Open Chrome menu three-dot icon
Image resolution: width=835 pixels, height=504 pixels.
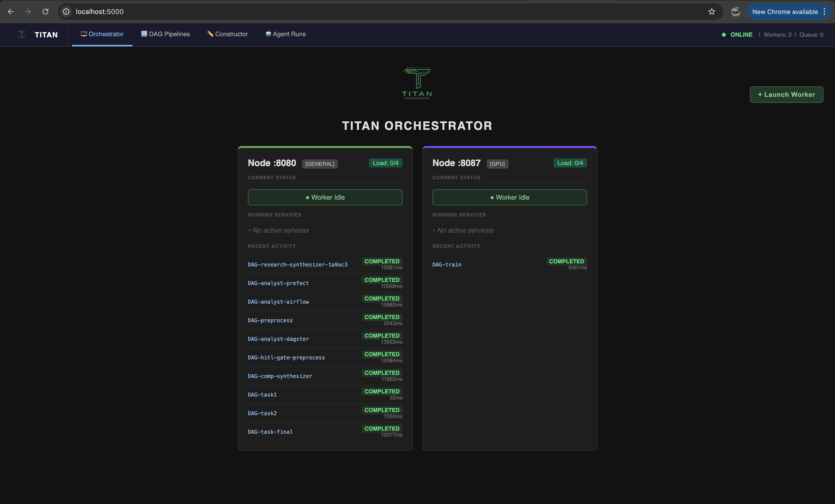click(824, 12)
